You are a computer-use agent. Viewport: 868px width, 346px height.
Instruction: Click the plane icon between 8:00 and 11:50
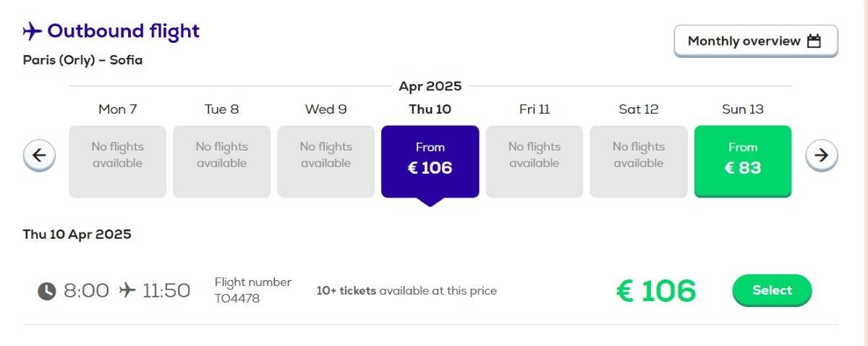pos(127,291)
